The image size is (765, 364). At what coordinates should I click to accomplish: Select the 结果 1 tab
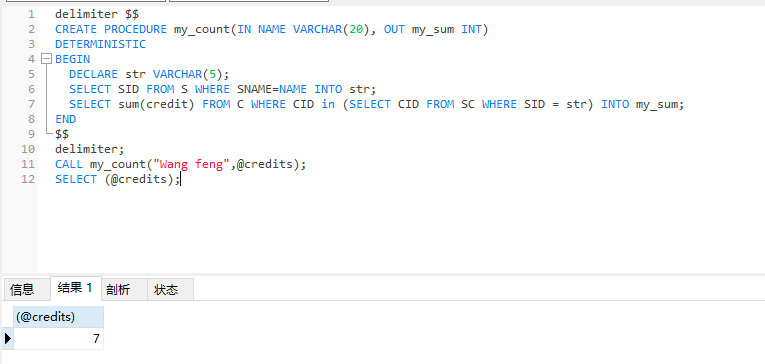pos(75,288)
